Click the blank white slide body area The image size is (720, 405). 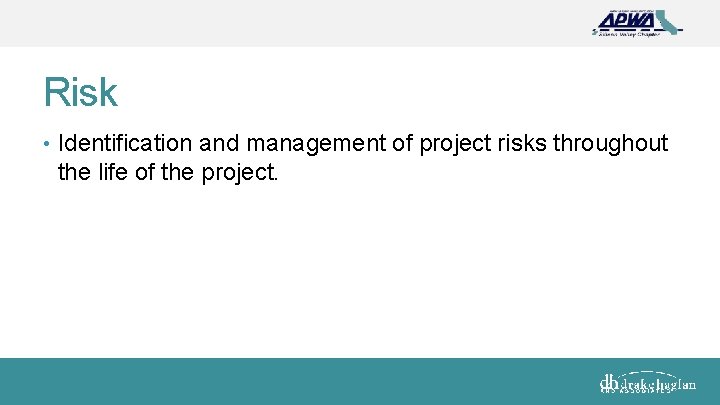tap(360, 271)
